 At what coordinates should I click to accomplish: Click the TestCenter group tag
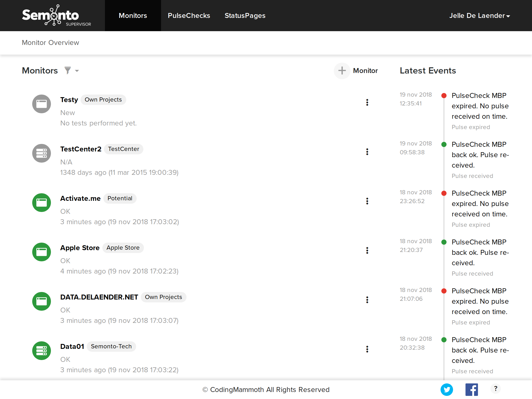click(x=124, y=149)
